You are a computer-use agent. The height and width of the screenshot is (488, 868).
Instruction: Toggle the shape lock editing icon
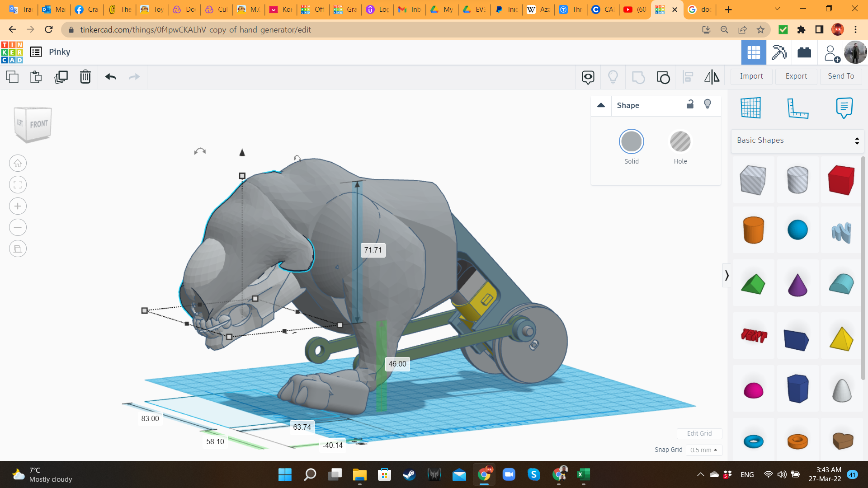pos(690,104)
